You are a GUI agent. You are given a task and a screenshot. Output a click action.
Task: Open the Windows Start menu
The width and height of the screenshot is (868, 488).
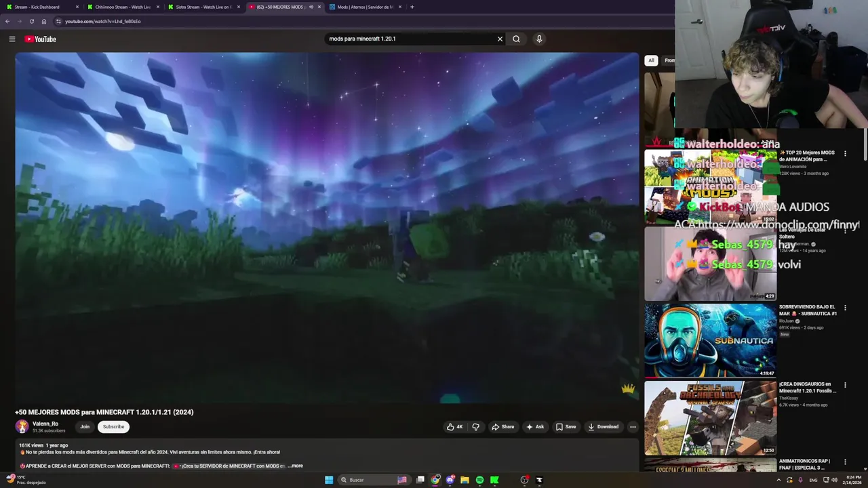(329, 480)
